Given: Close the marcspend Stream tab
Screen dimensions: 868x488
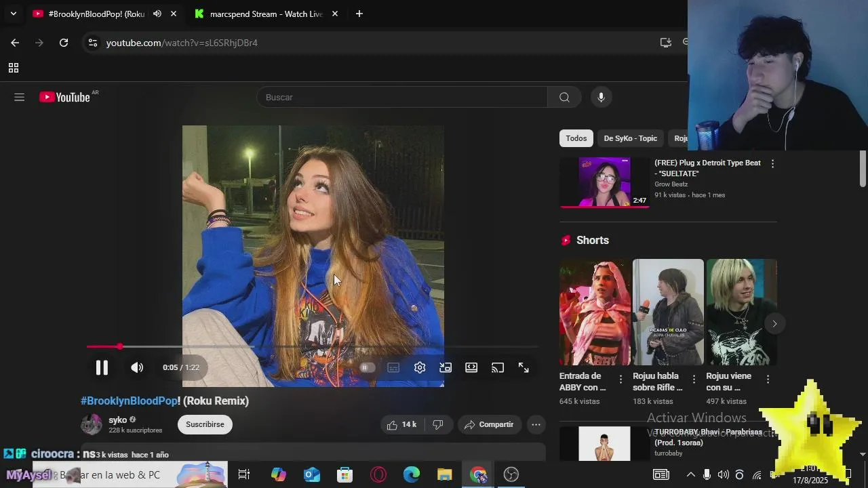Looking at the screenshot, I should tap(335, 14).
